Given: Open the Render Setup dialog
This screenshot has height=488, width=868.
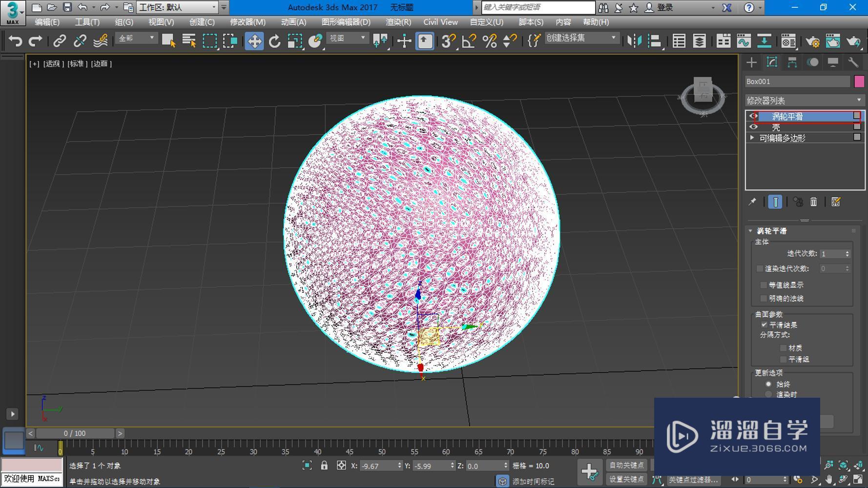Looking at the screenshot, I should 812,41.
